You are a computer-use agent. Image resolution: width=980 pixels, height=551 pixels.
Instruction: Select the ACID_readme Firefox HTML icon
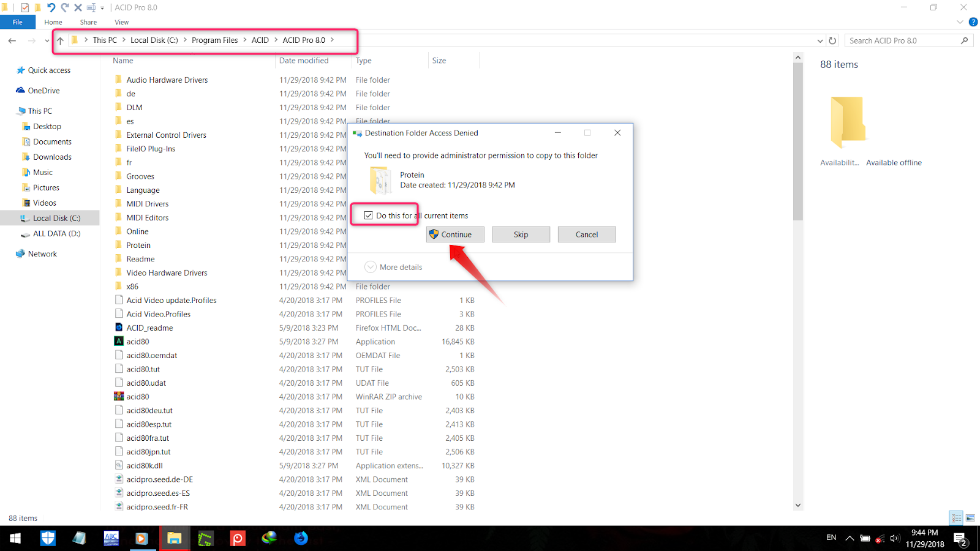(119, 328)
